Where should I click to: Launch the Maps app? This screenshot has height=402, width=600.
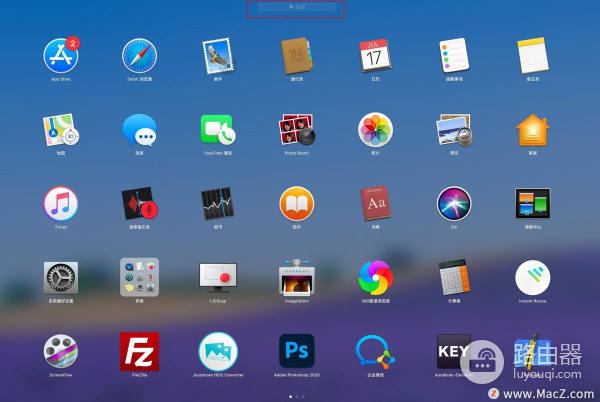tap(61, 129)
